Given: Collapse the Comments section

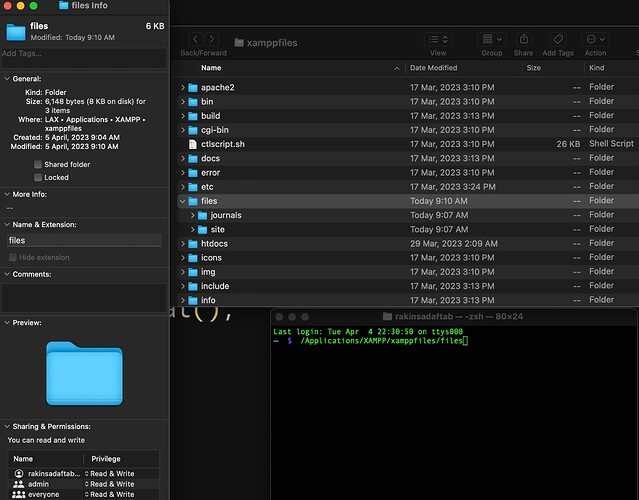Looking at the screenshot, I should pyautogui.click(x=7, y=274).
